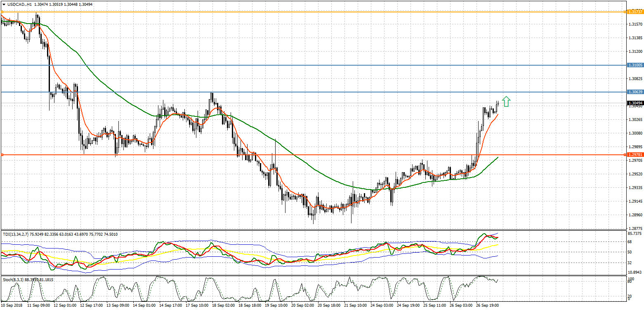
Task: Click the 1.31005 blue price tag
Action: 635,65
